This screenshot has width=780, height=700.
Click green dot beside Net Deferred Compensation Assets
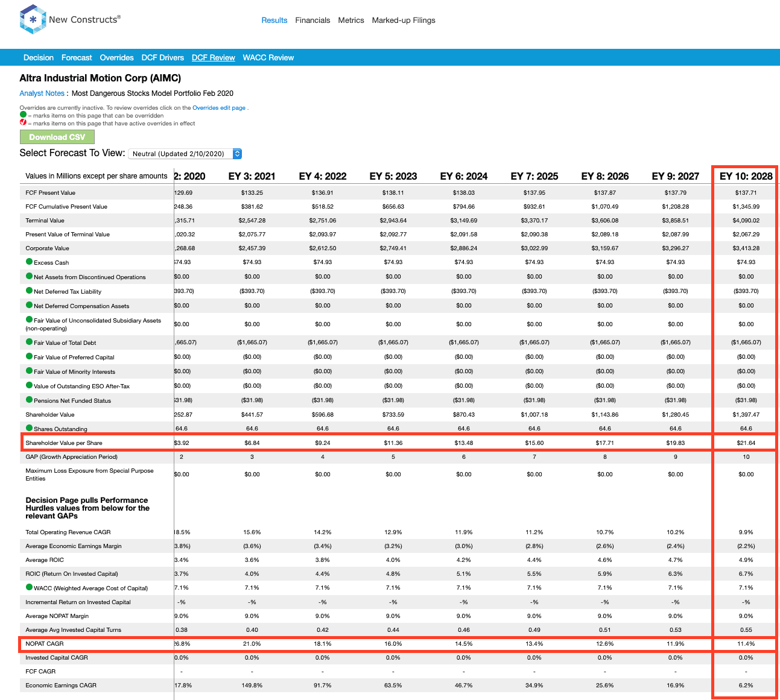tap(29, 305)
